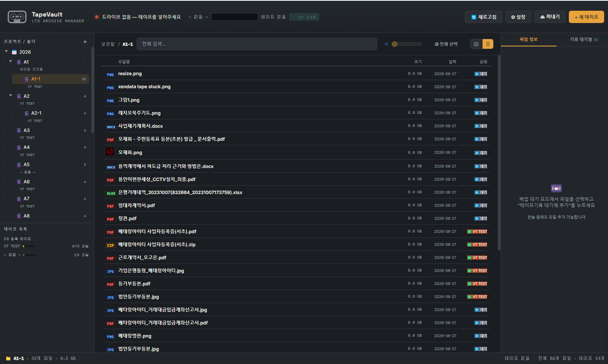The width and height of the screenshot is (608, 364).
Task: Focus the 전체 검색 search field
Action: coord(257,44)
